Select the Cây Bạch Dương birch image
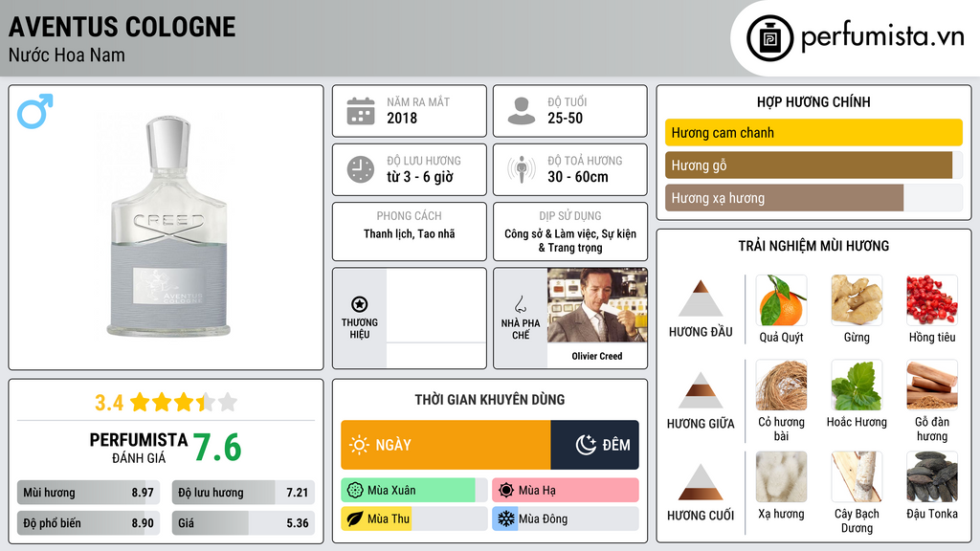 (x=857, y=477)
